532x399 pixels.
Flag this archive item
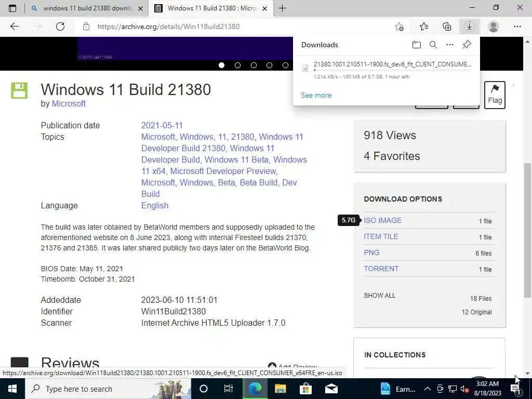point(495,95)
